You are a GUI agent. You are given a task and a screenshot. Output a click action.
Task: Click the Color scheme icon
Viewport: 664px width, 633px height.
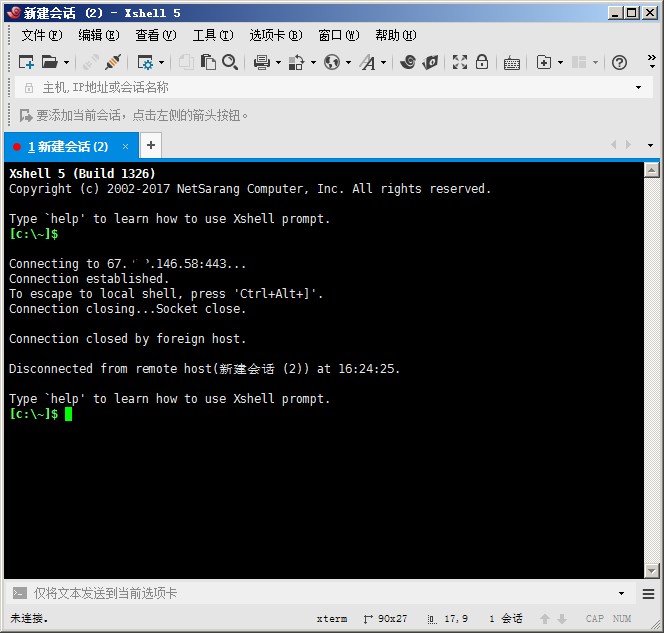296,63
